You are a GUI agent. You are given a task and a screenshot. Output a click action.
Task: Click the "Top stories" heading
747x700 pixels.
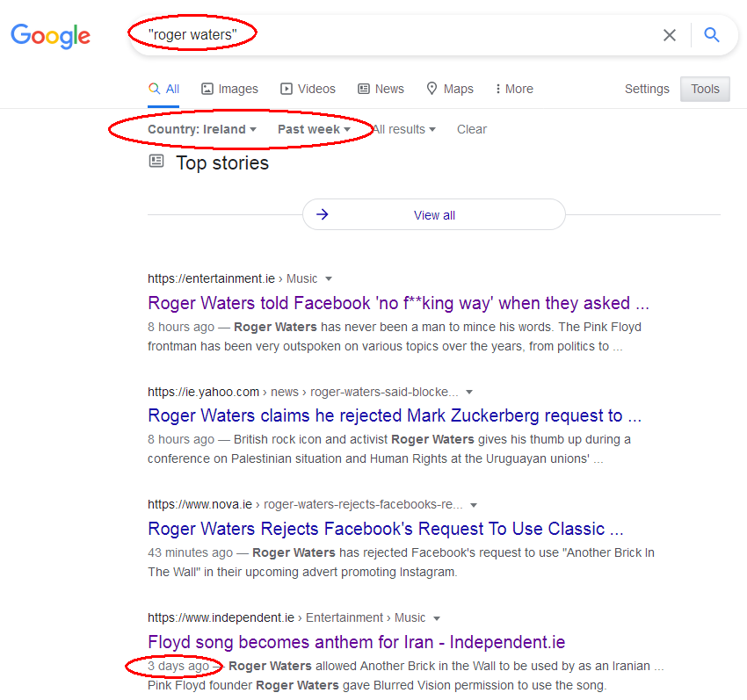point(222,162)
